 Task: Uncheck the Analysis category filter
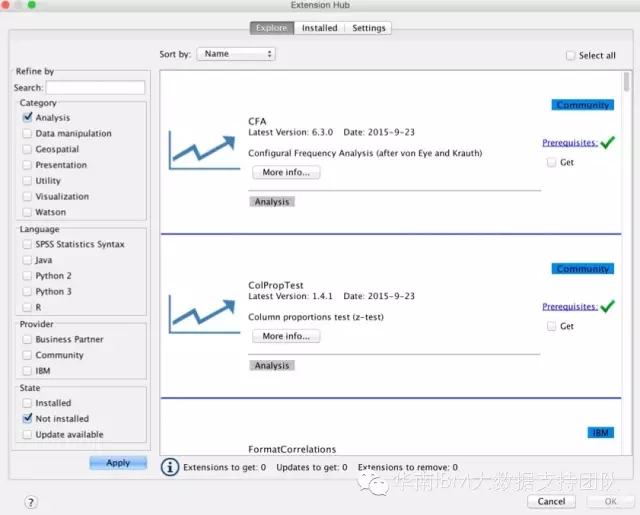(x=27, y=118)
